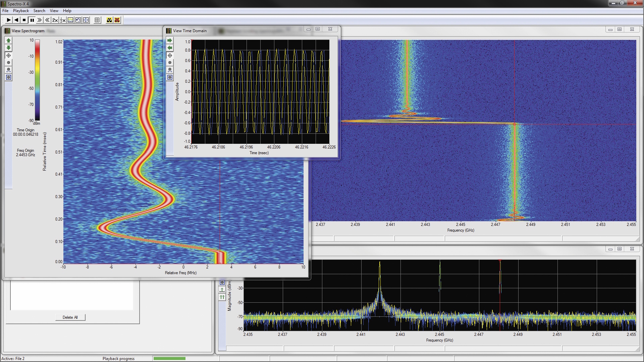Click horizontal zoom icon in View Time Domain
Screen dimensions: 644x362
[x=170, y=70]
